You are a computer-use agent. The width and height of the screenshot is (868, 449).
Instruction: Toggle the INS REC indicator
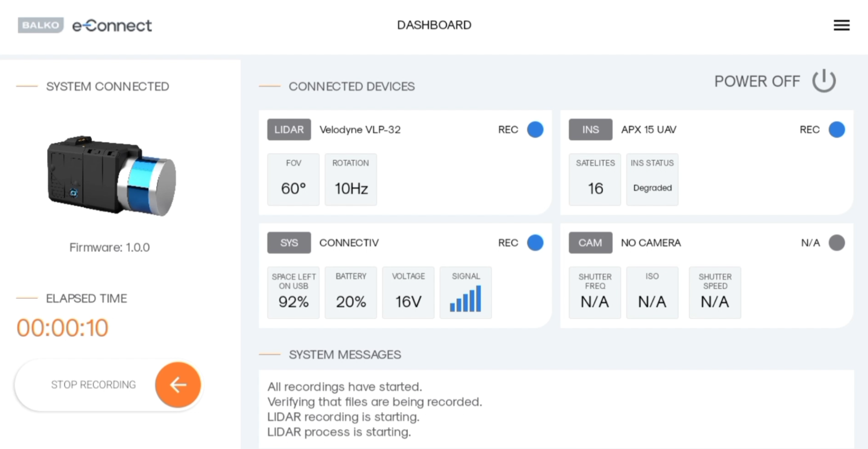pyautogui.click(x=836, y=130)
